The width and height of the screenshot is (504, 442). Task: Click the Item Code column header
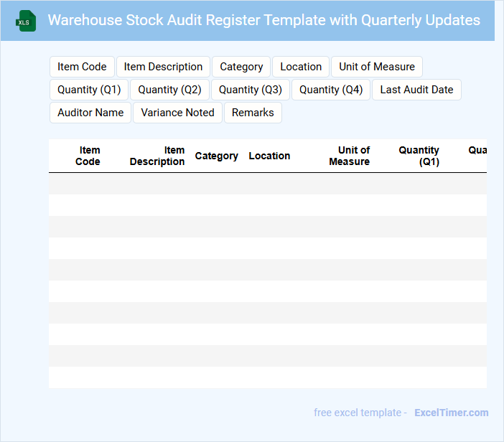coord(88,156)
